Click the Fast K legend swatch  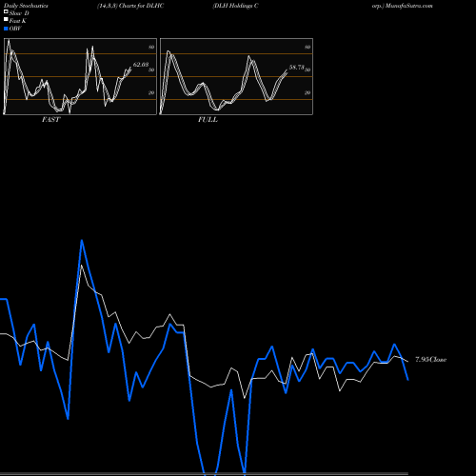pos(6,20)
